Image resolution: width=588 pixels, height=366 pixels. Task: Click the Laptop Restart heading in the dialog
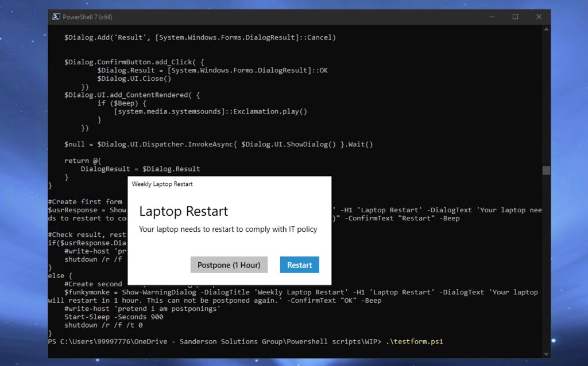[184, 211]
